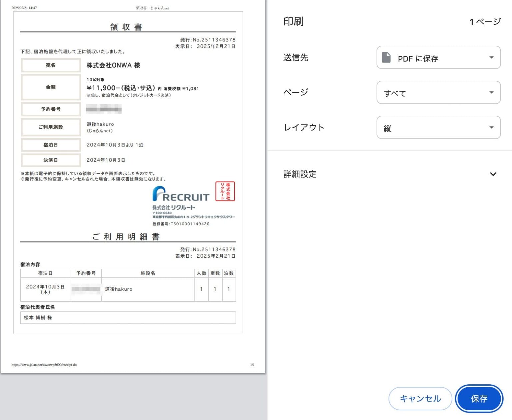Viewport: 512px width, 420px height.
Task: Click the dropdown arrow on PDF に保存
Action: [x=492, y=57]
